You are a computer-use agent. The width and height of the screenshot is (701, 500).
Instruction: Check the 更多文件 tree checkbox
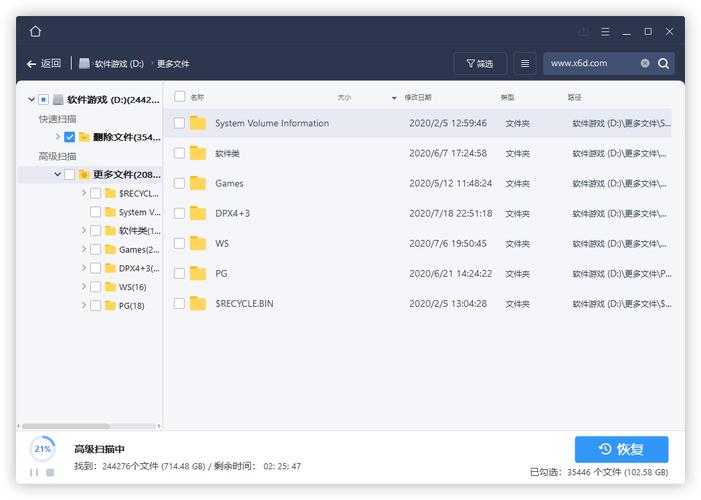tap(69, 174)
